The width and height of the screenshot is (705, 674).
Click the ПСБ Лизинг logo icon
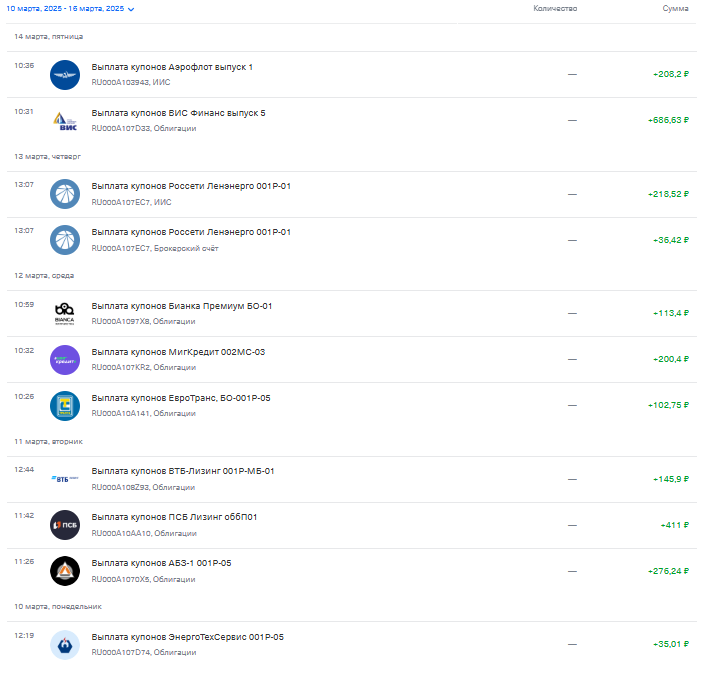(x=65, y=525)
